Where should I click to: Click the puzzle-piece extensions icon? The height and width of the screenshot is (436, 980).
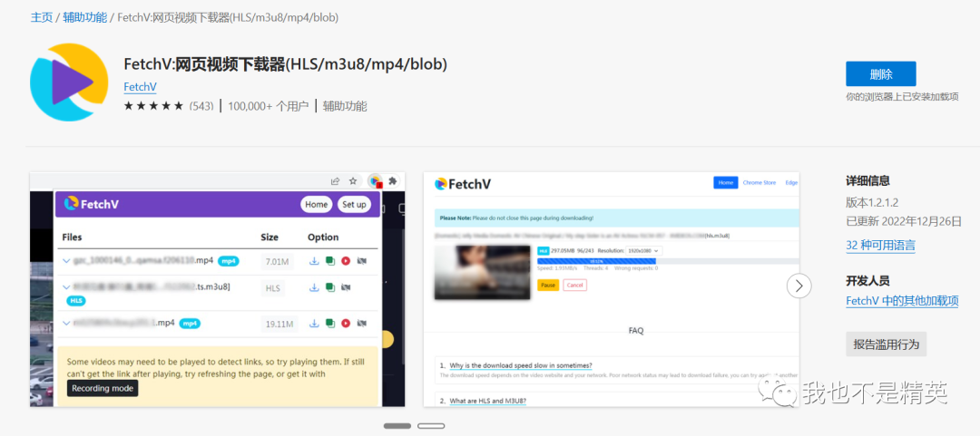pos(393,180)
